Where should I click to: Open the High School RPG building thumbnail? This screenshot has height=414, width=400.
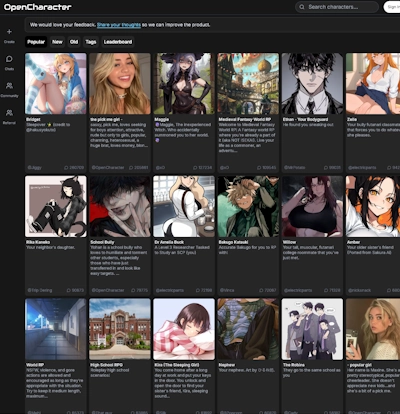tap(120, 329)
